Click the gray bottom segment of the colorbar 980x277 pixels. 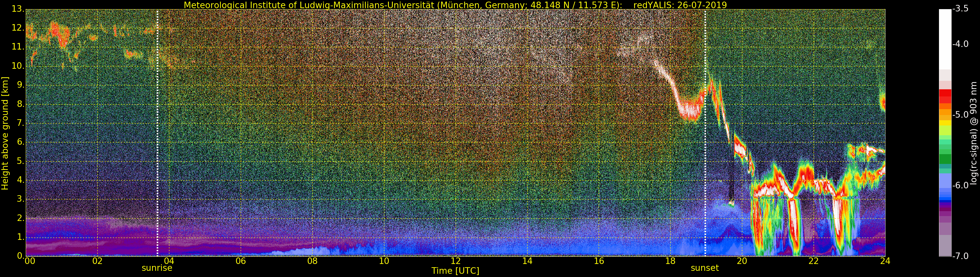point(945,245)
